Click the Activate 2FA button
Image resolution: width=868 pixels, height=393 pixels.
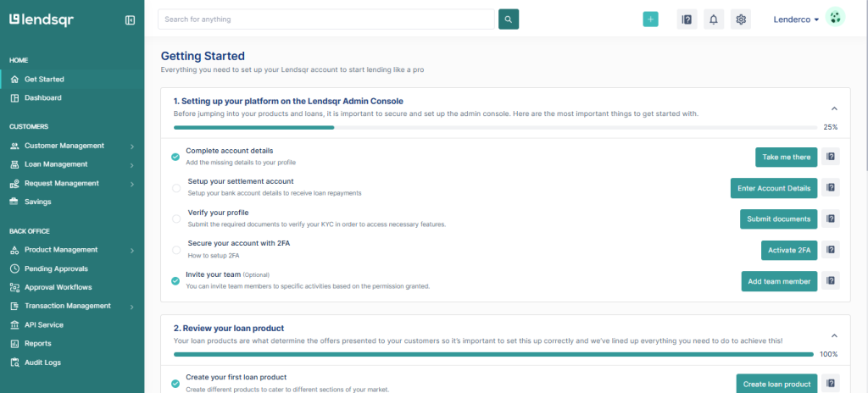tap(789, 250)
